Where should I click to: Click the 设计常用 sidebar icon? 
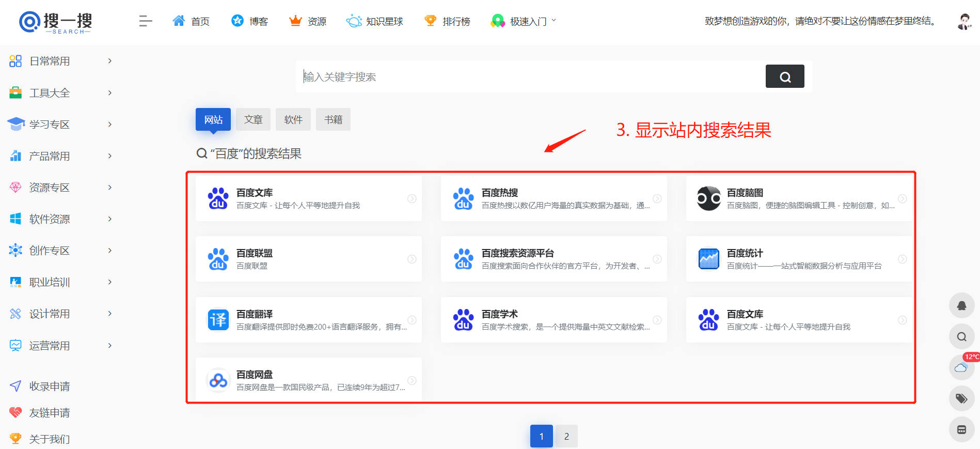[15, 314]
